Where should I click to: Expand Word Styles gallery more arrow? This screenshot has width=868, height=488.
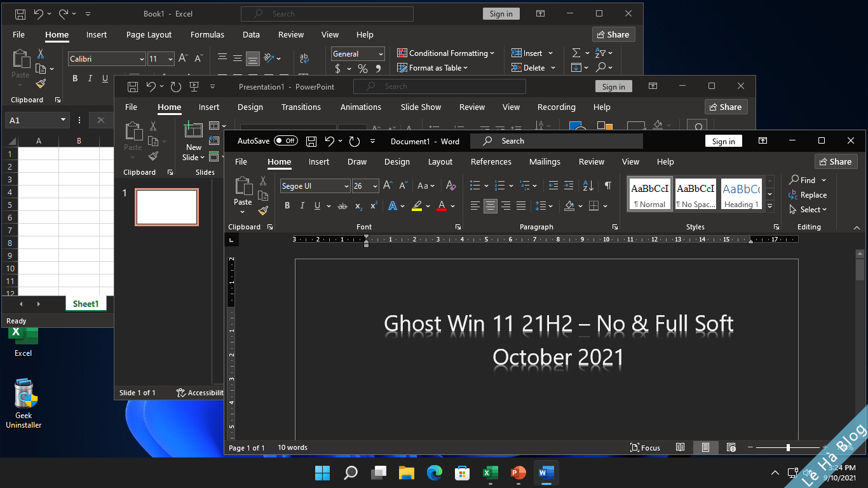click(x=770, y=206)
